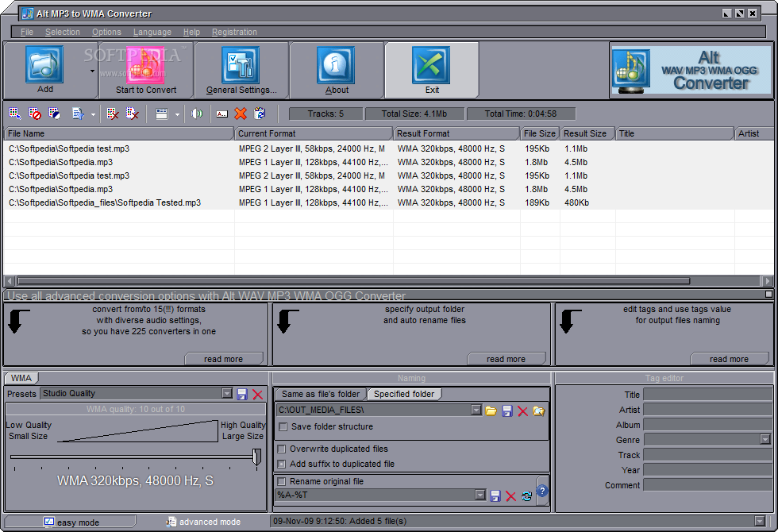Expand the status log dropdown
Viewport: 778px width, 532px height.
point(759,521)
